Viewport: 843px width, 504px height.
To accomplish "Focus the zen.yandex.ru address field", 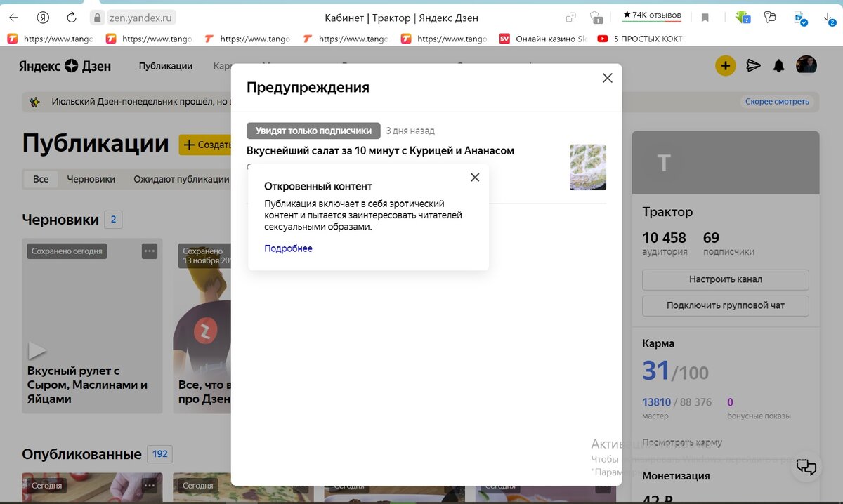I will tap(140, 18).
